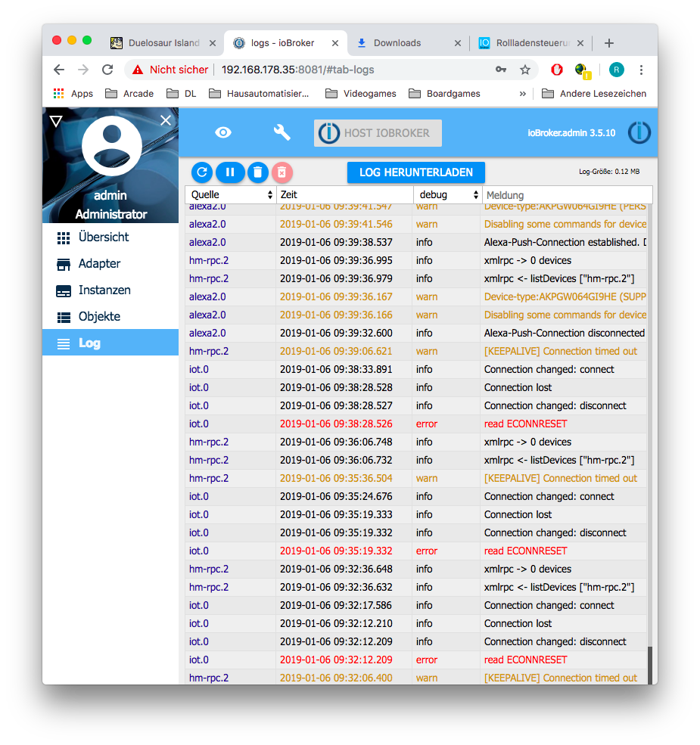This screenshot has width=700, height=745.
Task: Click the ioBroker logo icon at top right
Action: [x=639, y=132]
